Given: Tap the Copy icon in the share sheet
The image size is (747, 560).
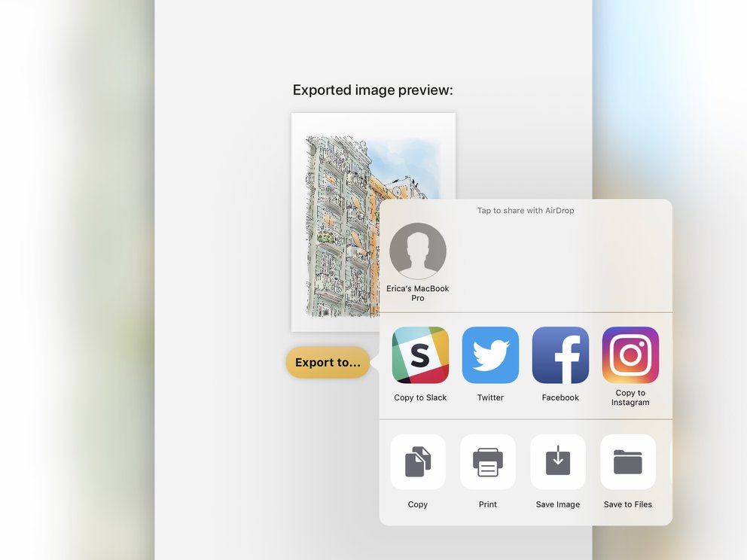Looking at the screenshot, I should pyautogui.click(x=418, y=461).
